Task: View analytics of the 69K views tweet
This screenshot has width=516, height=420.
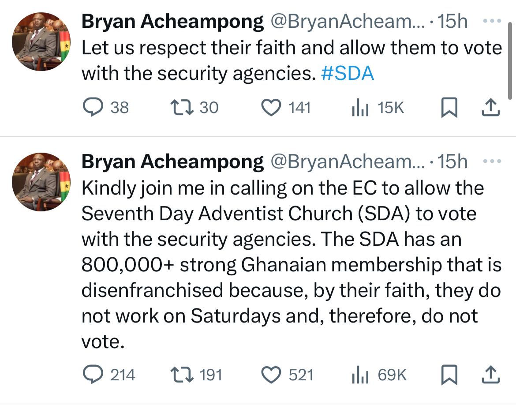Action: (360, 375)
